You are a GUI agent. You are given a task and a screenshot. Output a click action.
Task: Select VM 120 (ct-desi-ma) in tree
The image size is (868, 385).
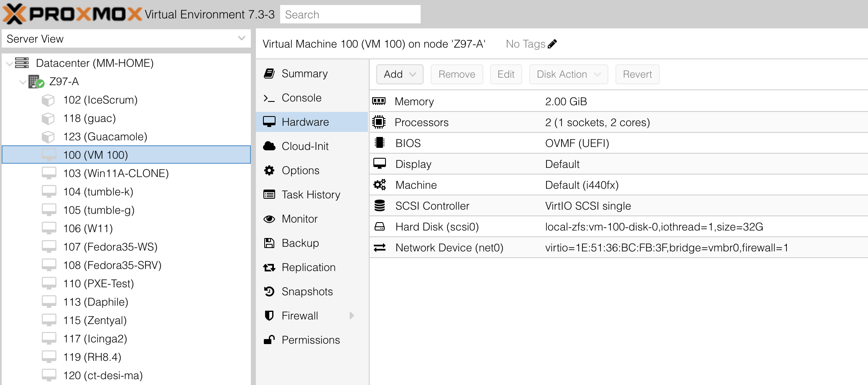(126, 375)
